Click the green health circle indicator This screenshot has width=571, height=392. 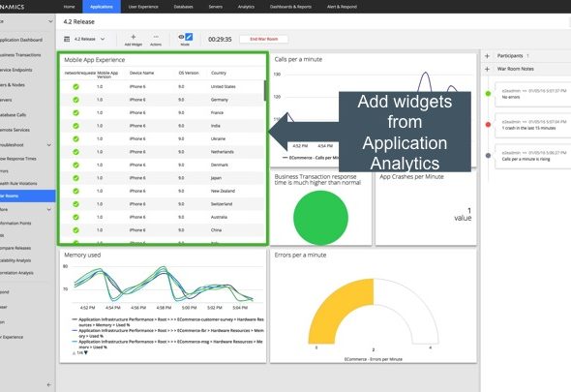[320, 218]
